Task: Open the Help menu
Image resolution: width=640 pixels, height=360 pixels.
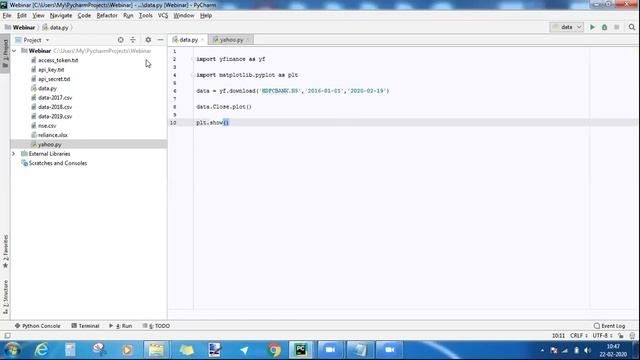Action: [206, 16]
